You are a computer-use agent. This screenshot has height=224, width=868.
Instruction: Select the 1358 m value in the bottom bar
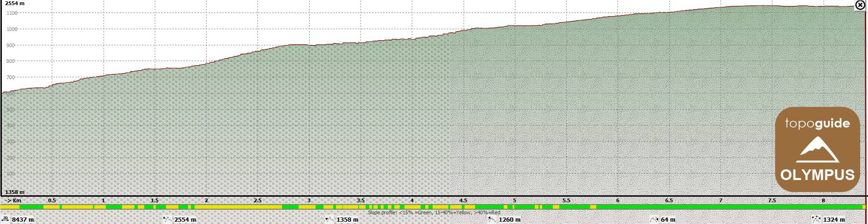point(348,220)
